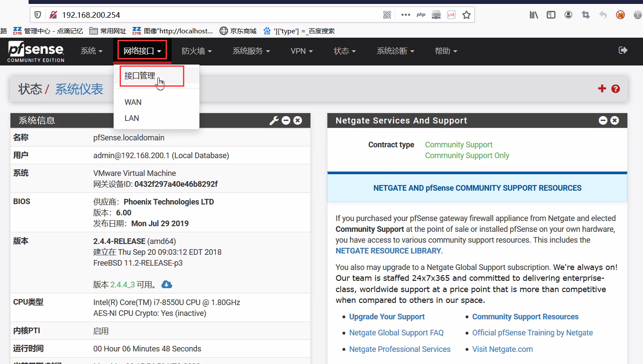
Task: Open Visit Netgate.com link
Action: click(503, 349)
